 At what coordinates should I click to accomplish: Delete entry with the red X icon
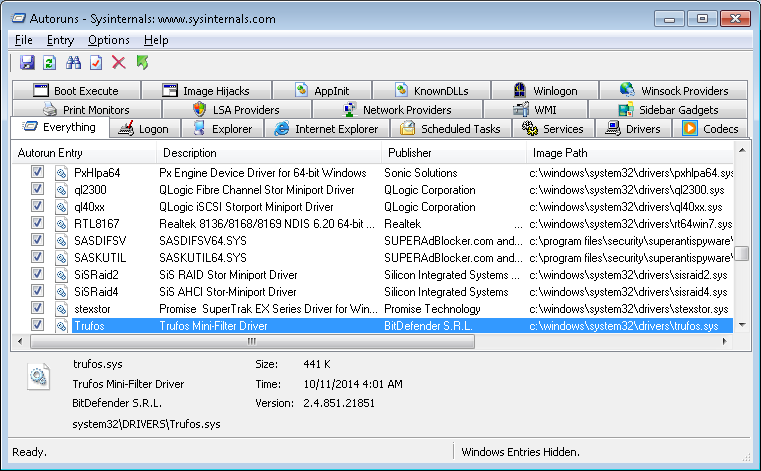119,63
